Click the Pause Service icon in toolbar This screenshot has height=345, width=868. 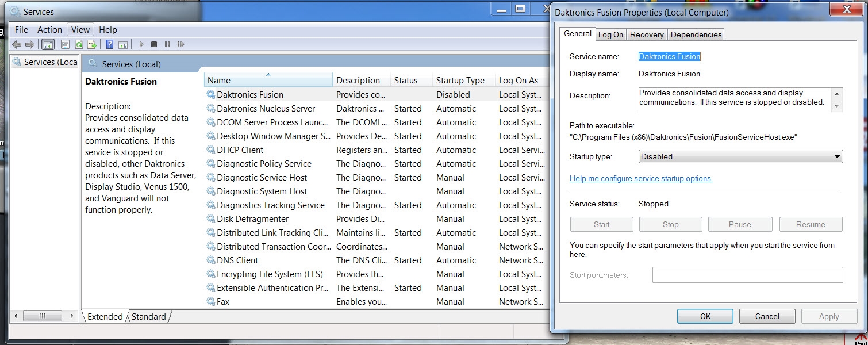tap(167, 44)
